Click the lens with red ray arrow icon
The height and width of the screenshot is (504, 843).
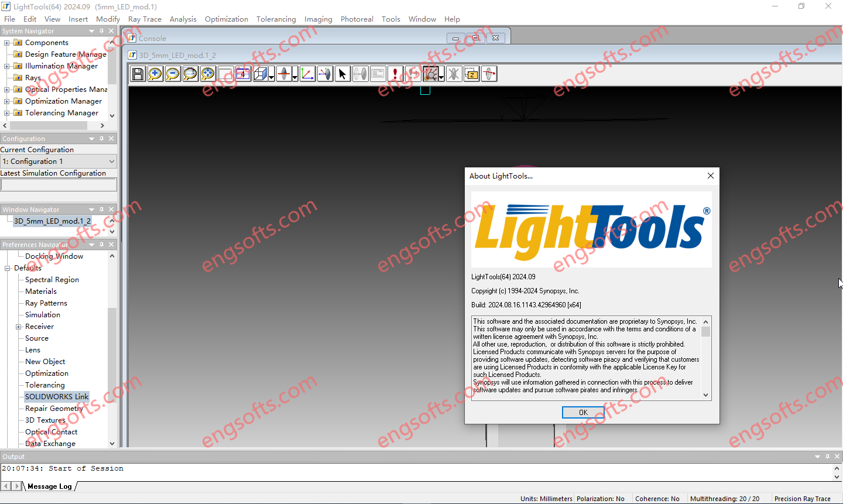[489, 74]
